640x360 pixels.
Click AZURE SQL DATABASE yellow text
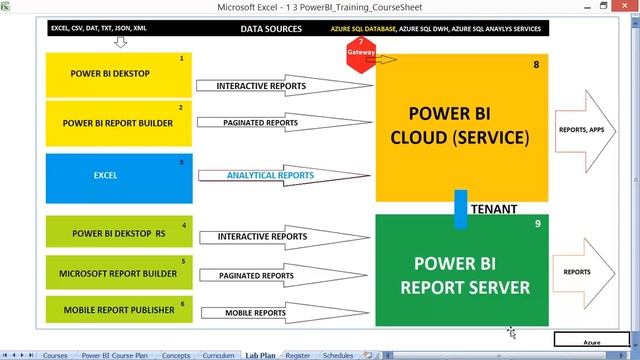[x=363, y=29]
